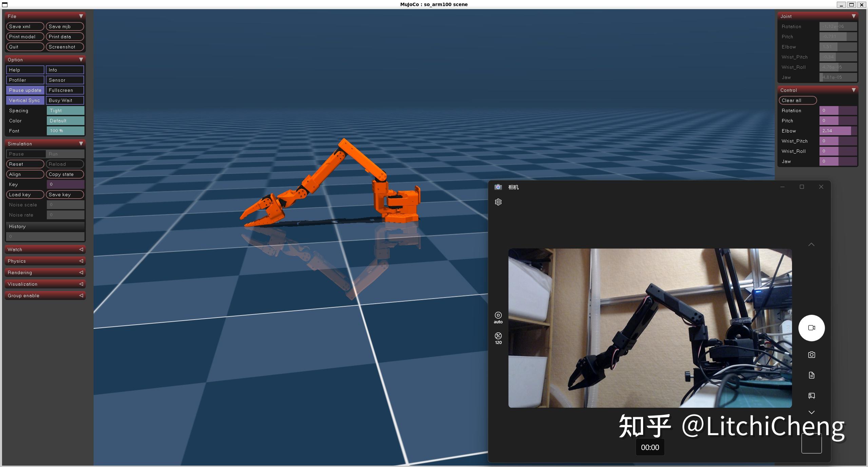Expand the Visualization section
The height and width of the screenshot is (467, 868).
45,284
